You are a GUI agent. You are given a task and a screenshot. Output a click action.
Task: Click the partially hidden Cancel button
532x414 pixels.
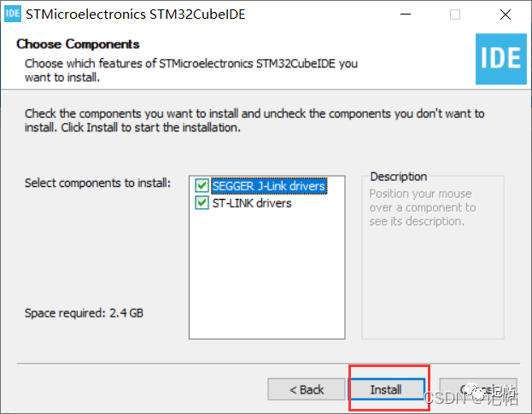[x=477, y=389]
